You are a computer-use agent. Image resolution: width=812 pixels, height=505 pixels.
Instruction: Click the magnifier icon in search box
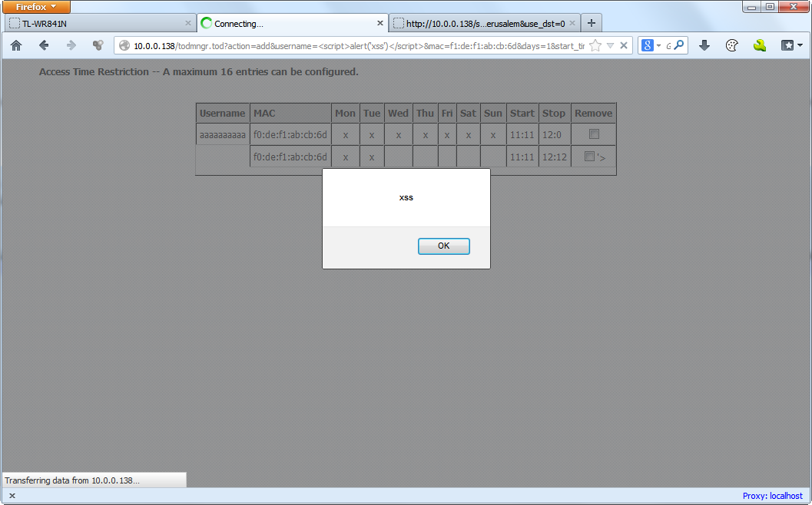point(679,45)
